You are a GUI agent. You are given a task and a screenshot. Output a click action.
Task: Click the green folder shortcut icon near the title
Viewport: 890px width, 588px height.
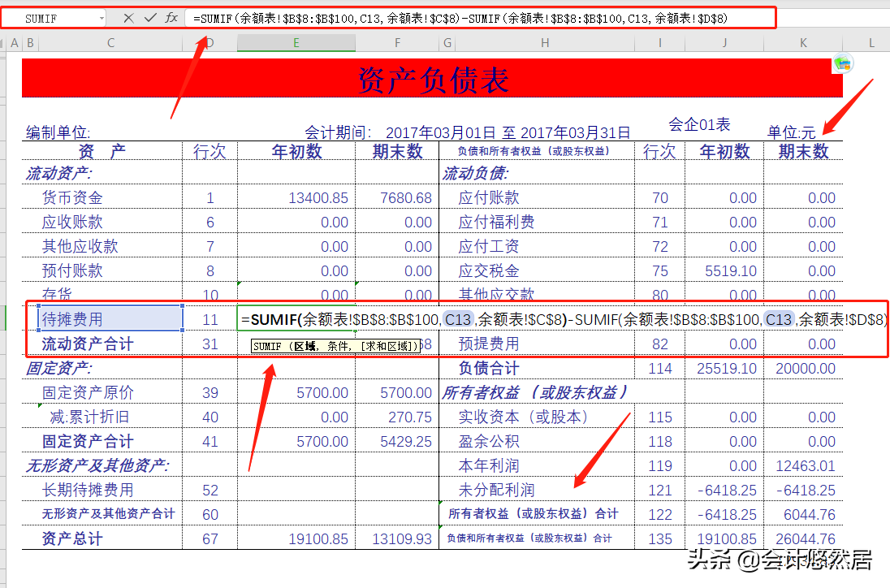pos(841,64)
